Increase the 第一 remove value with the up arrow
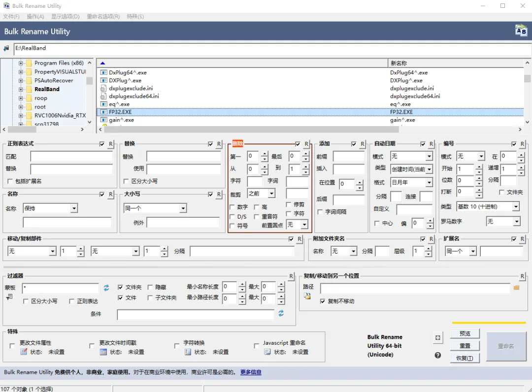The image size is (532, 392). 265,154
